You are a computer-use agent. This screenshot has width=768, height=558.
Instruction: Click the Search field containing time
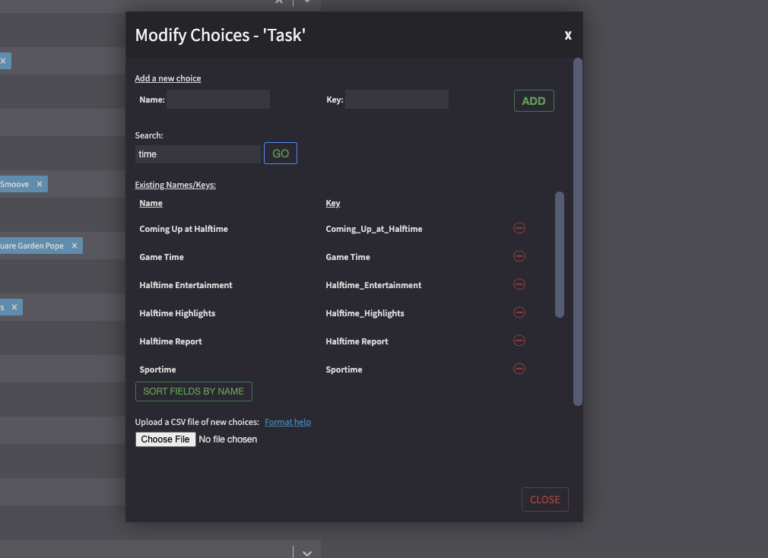pos(198,154)
